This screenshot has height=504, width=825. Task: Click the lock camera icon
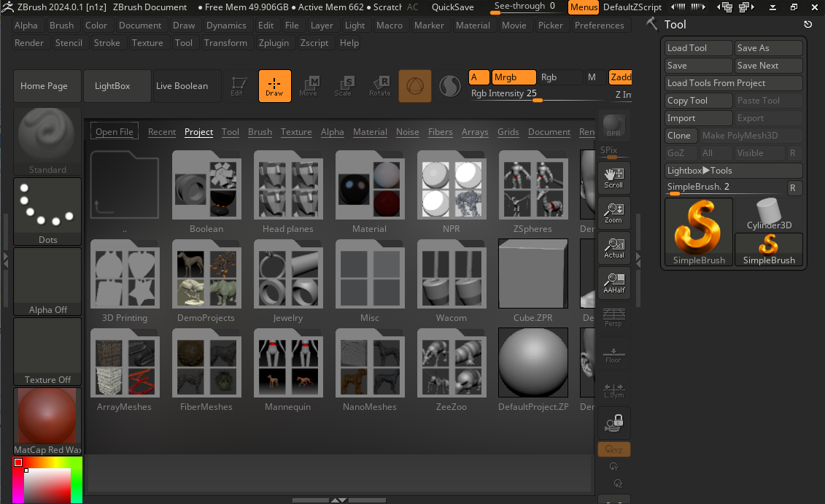613,423
